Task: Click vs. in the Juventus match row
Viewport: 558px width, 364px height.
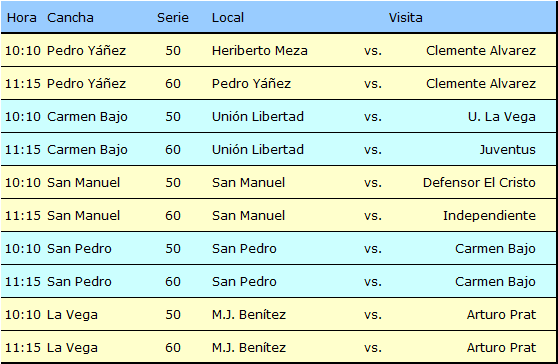Action: 373,149
